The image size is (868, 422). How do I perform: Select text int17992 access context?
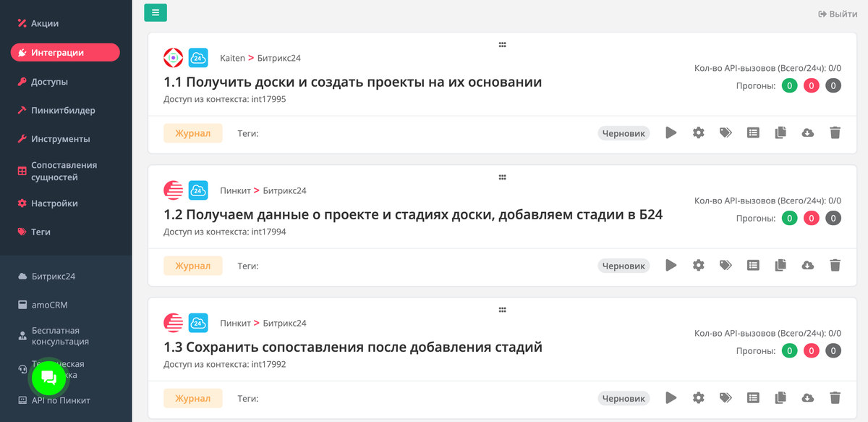tap(269, 364)
